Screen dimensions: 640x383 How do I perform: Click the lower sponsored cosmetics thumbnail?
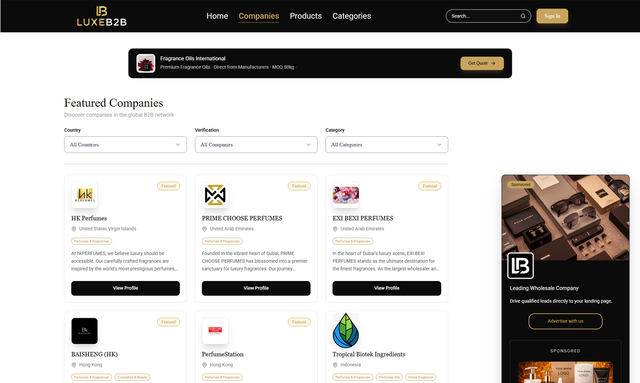click(x=565, y=372)
